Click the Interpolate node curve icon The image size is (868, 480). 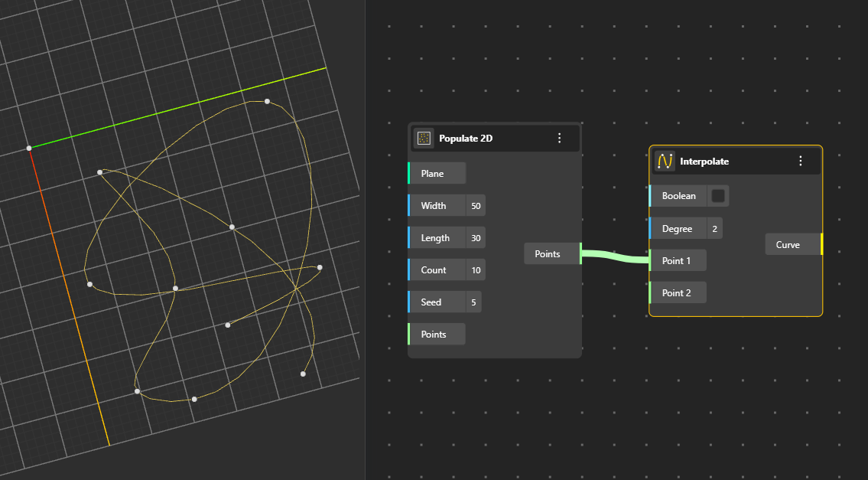pos(665,161)
